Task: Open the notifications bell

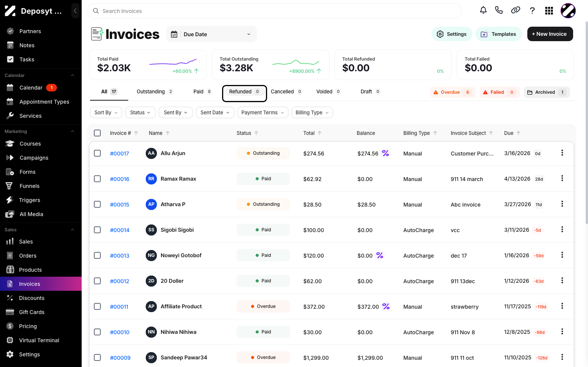Action: coord(483,10)
